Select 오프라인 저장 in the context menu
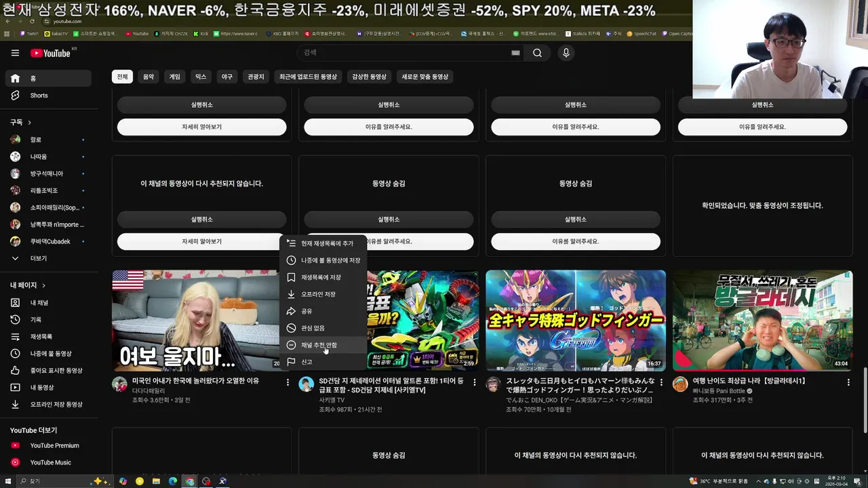Screen dimensions: 868x488 (x=323, y=294)
